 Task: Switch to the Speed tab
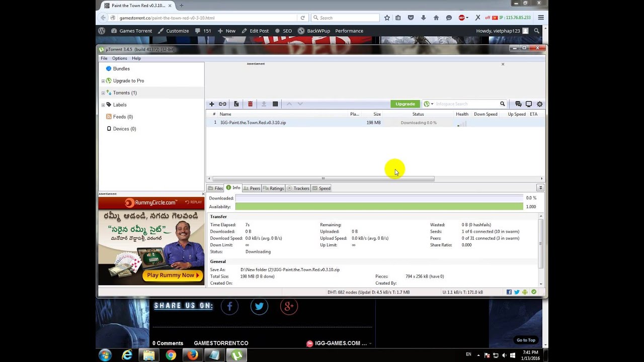(x=321, y=188)
